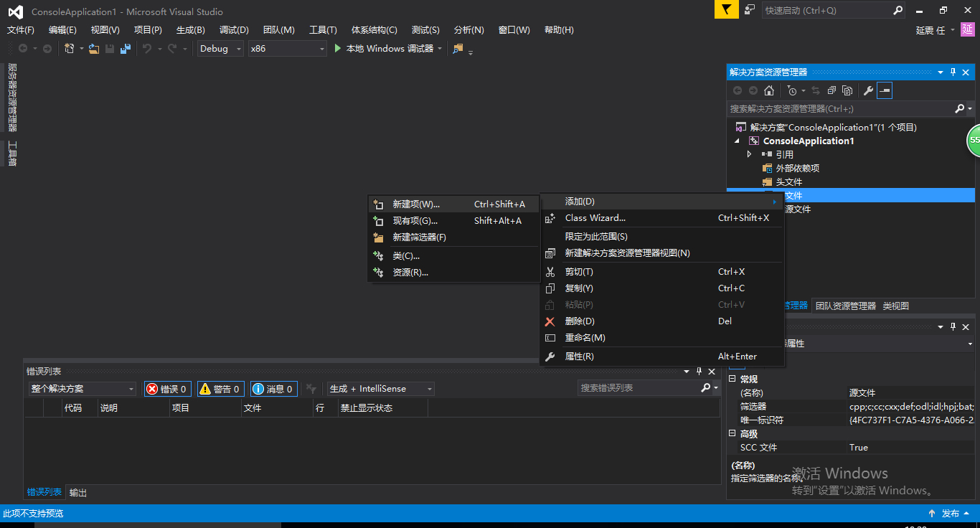
Task: Click the Properties wrench icon in Solution Explorer
Action: 868,90
